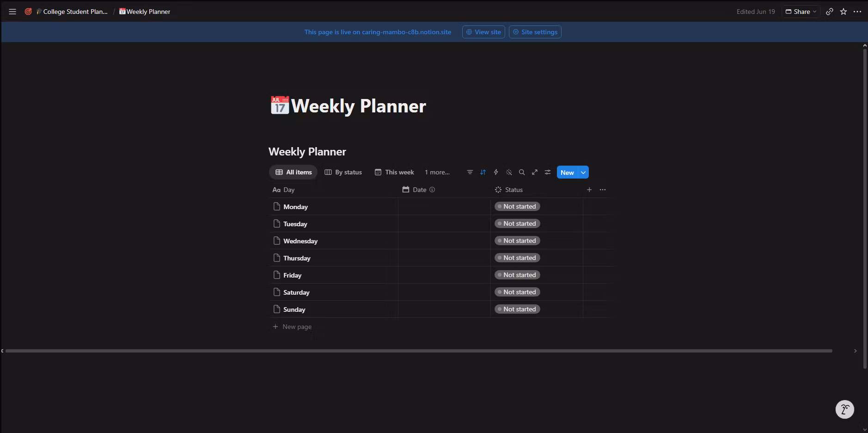This screenshot has height=433, width=868.
Task: Open the Wednesday page
Action: (300, 241)
